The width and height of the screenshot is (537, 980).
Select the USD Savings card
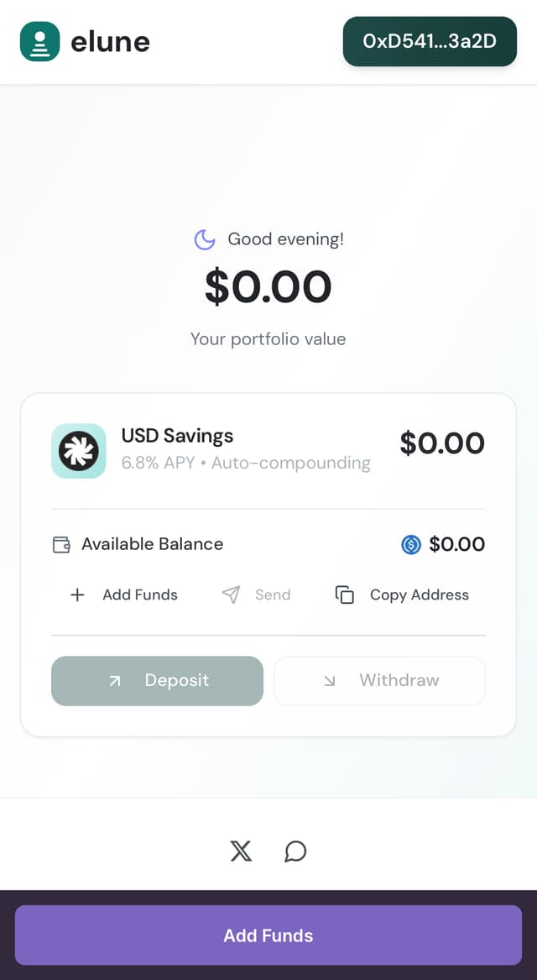268,451
